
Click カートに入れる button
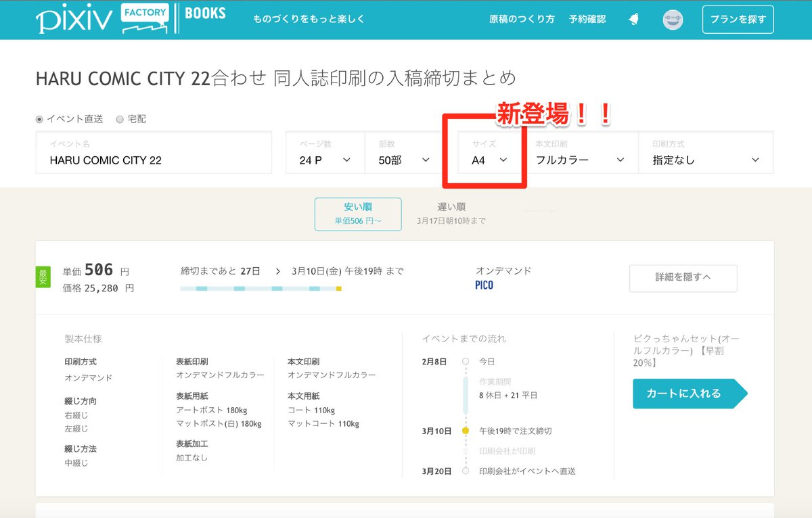click(690, 394)
